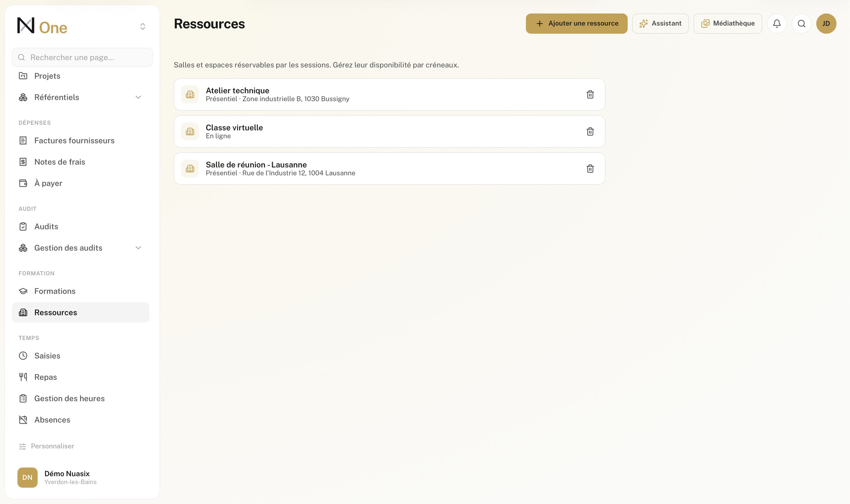Open the notifications bell
The height and width of the screenshot is (504, 850).
(777, 24)
